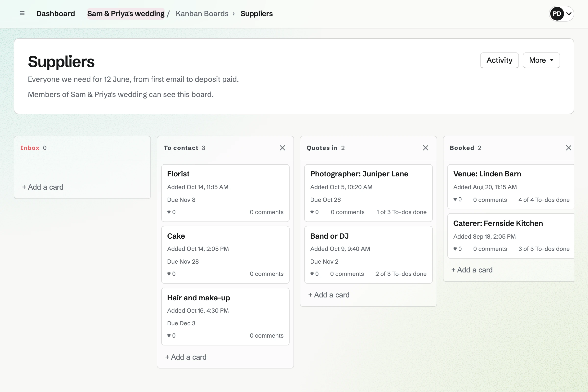Open the PD avatar account menu
588x392 pixels.
[561, 13]
